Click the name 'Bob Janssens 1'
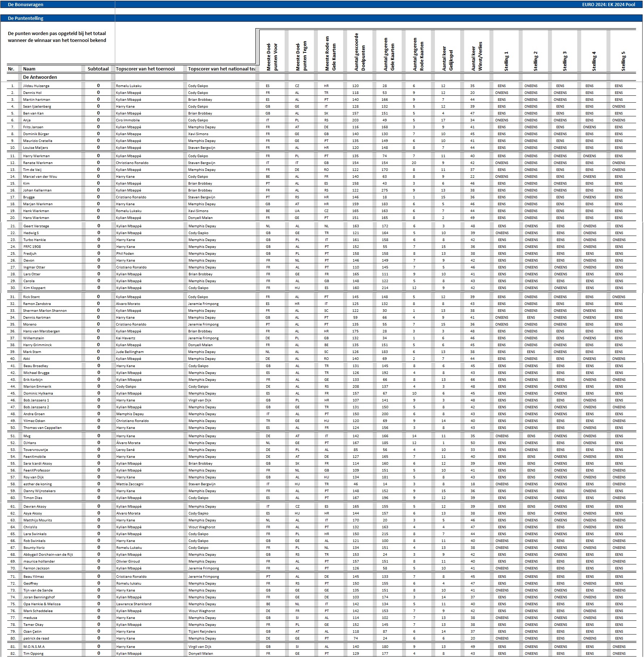The width and height of the screenshot is (644, 658). coord(36,400)
